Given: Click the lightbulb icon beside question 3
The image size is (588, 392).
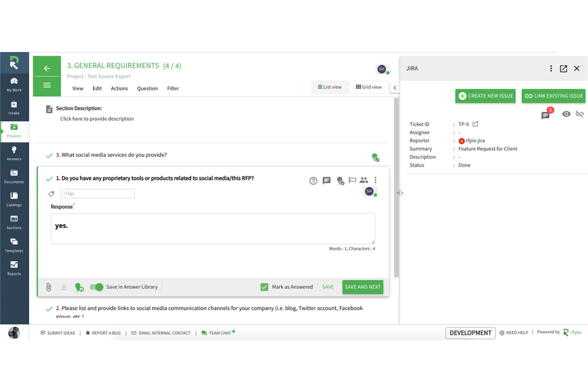Looking at the screenshot, I should coord(375,158).
